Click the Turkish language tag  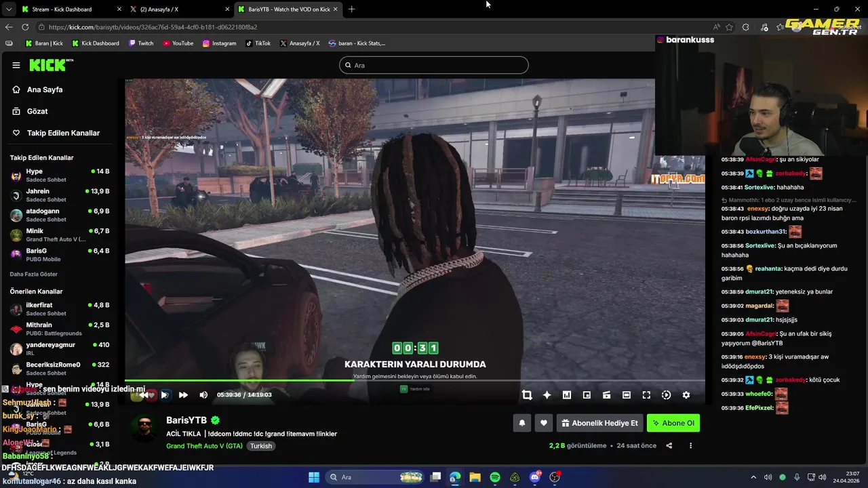[261, 446]
